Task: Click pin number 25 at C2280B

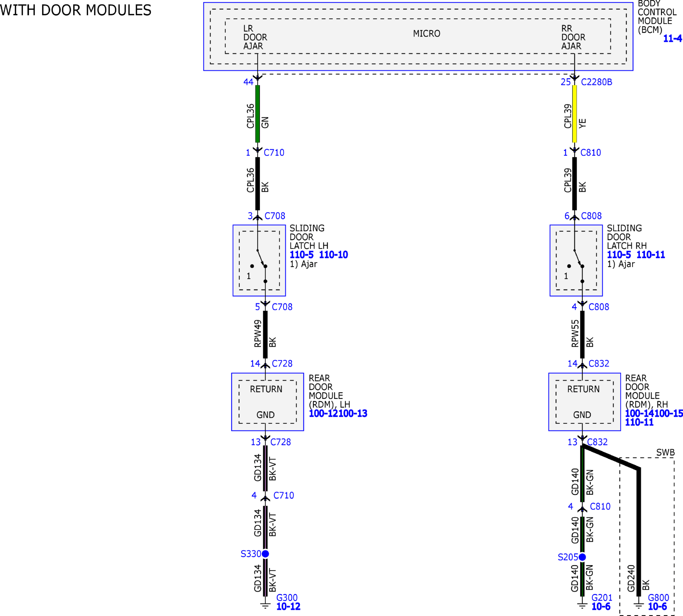Action: (x=566, y=82)
